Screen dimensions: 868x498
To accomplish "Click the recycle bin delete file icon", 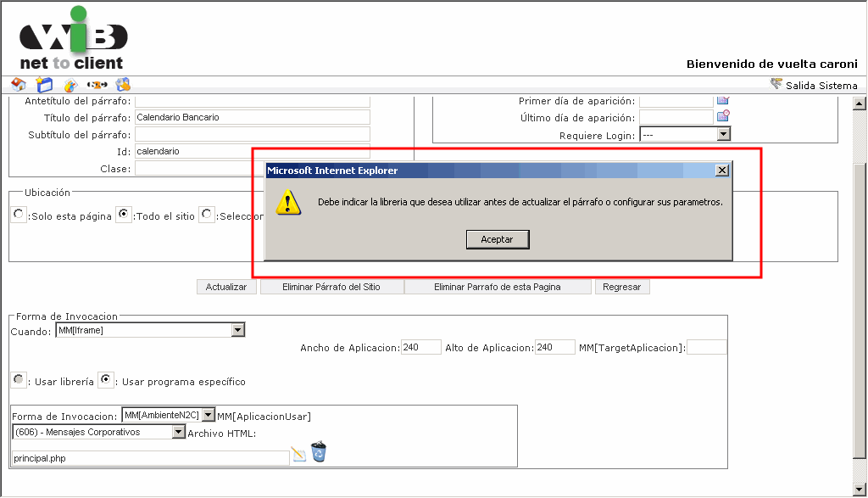I will click(x=319, y=451).
